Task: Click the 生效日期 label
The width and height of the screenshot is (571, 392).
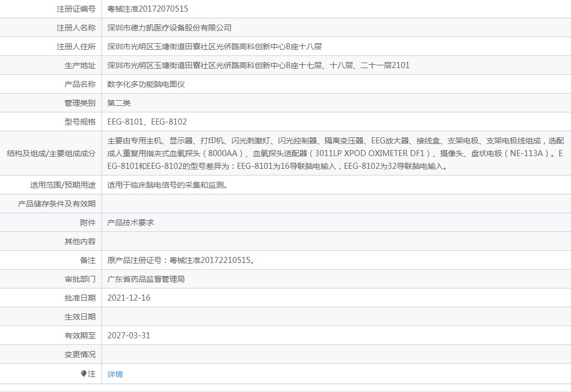Action: [x=80, y=317]
